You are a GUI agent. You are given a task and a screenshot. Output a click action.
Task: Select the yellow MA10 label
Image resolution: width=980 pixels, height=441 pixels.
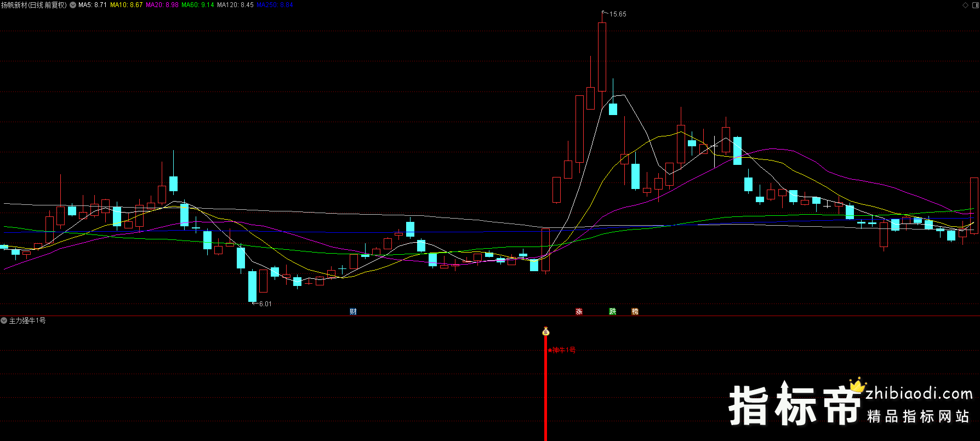(126, 5)
